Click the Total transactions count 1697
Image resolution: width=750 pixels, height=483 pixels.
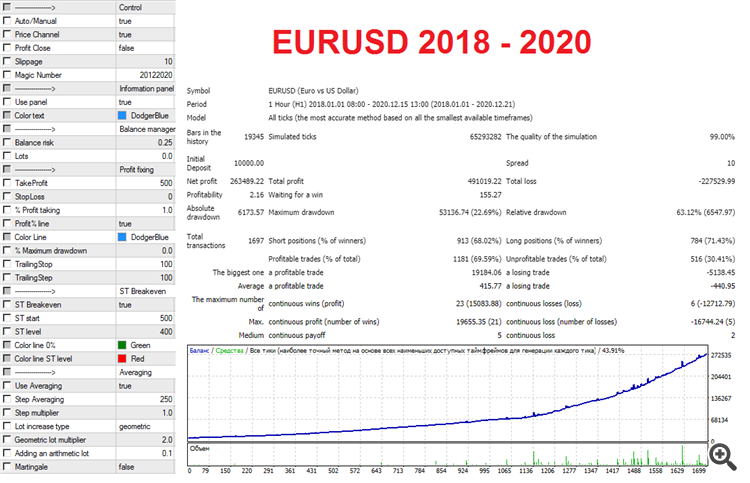(x=256, y=241)
